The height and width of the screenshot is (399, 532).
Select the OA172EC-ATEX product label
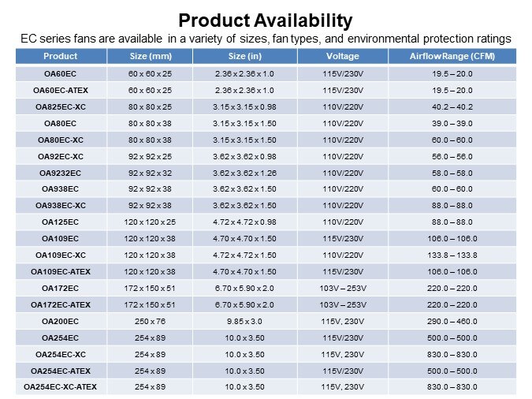pyautogui.click(x=60, y=304)
